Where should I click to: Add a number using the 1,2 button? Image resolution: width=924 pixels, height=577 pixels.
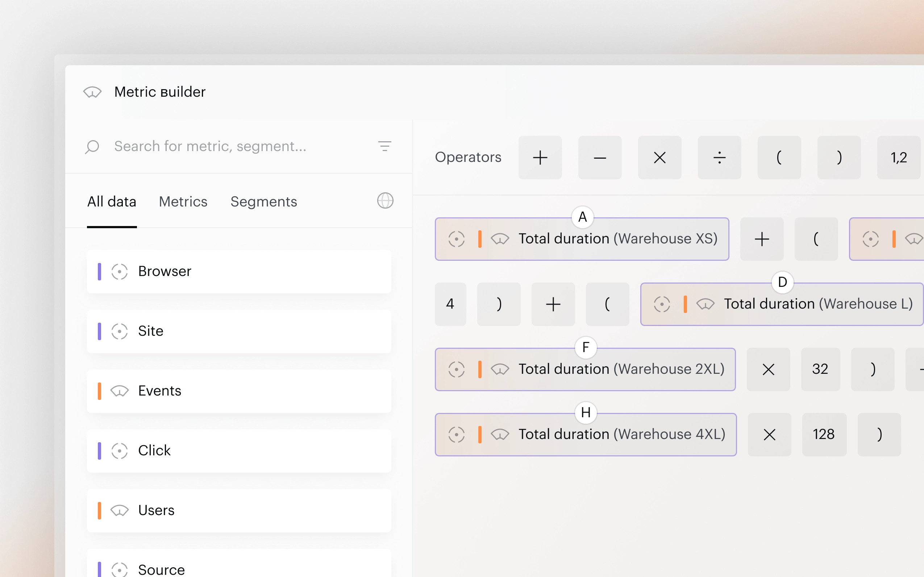point(899,158)
